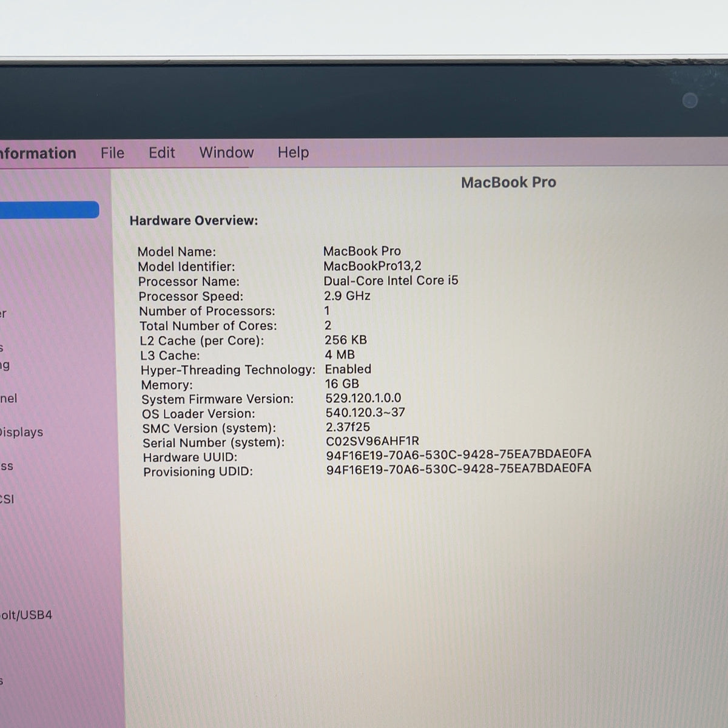Click the MacBook Pro window title
Image resolution: width=728 pixels, height=728 pixels.
pos(508,183)
